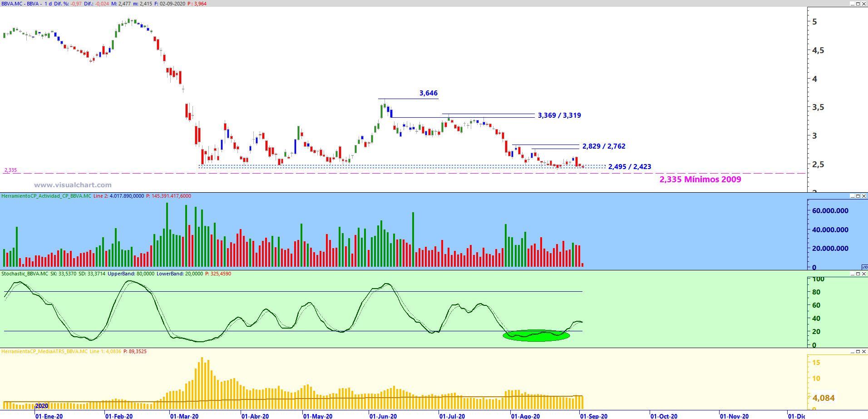Click the 60.000.000 volume axis value
Image resolution: width=868 pixels, height=419 pixels.
click(x=830, y=211)
